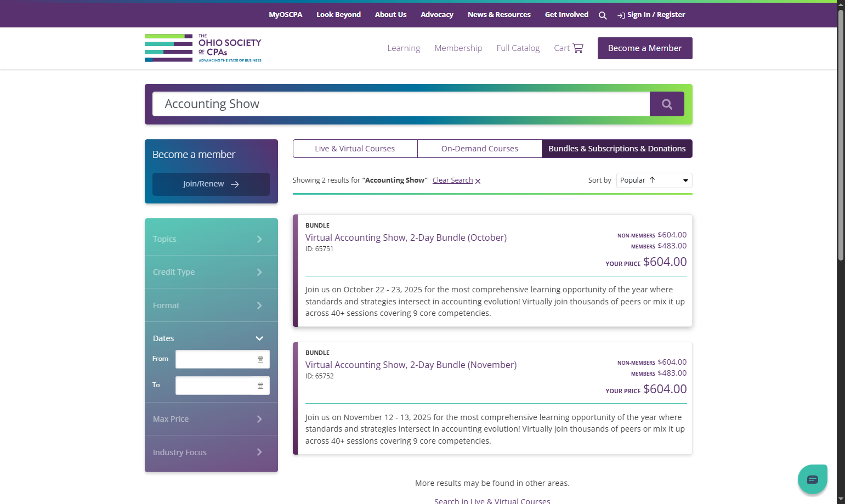Screen dimensions: 845x504
Task: Click Search in Live & Virtual Courses link
Action: tap(492, 500)
